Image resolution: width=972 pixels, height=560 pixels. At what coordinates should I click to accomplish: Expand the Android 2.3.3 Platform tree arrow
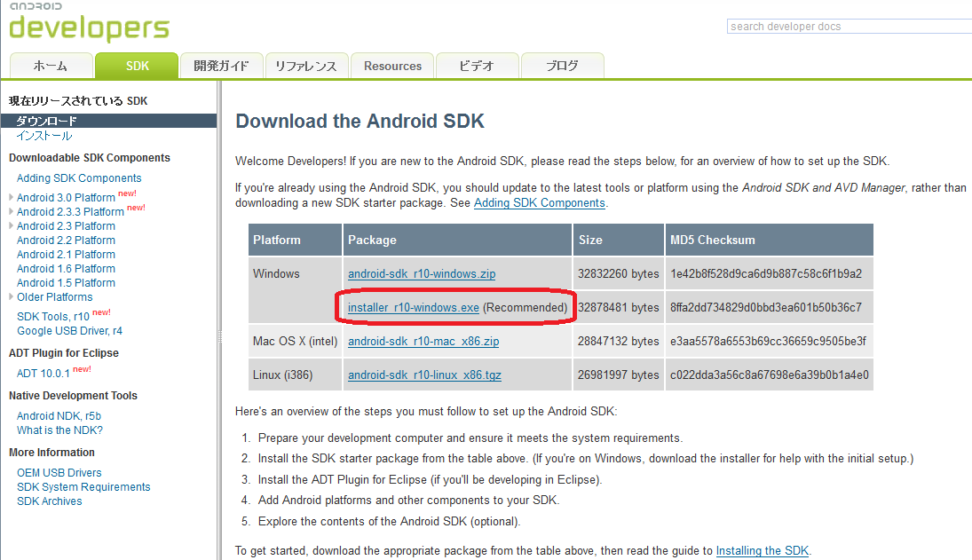click(12, 211)
